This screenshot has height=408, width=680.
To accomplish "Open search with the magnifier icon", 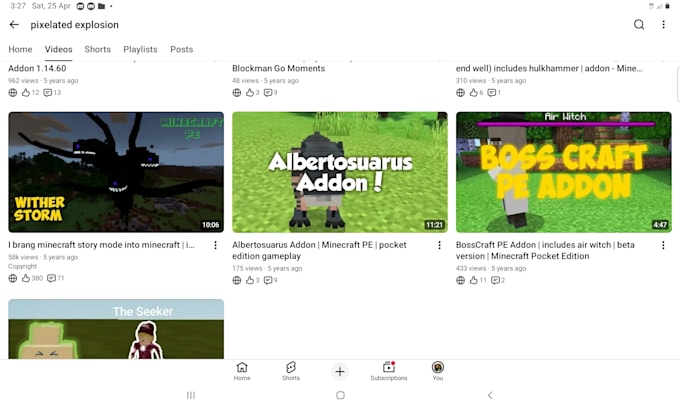I will (639, 25).
